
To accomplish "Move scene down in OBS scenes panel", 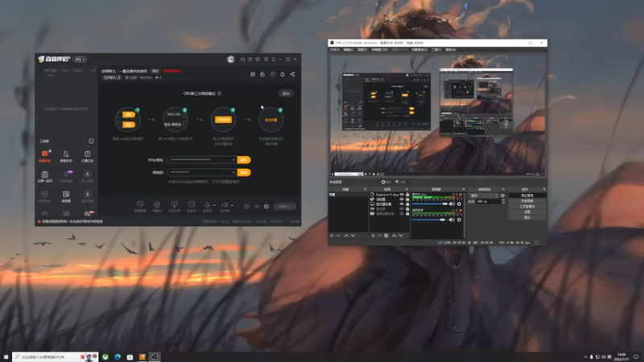I will pyautogui.click(x=353, y=236).
